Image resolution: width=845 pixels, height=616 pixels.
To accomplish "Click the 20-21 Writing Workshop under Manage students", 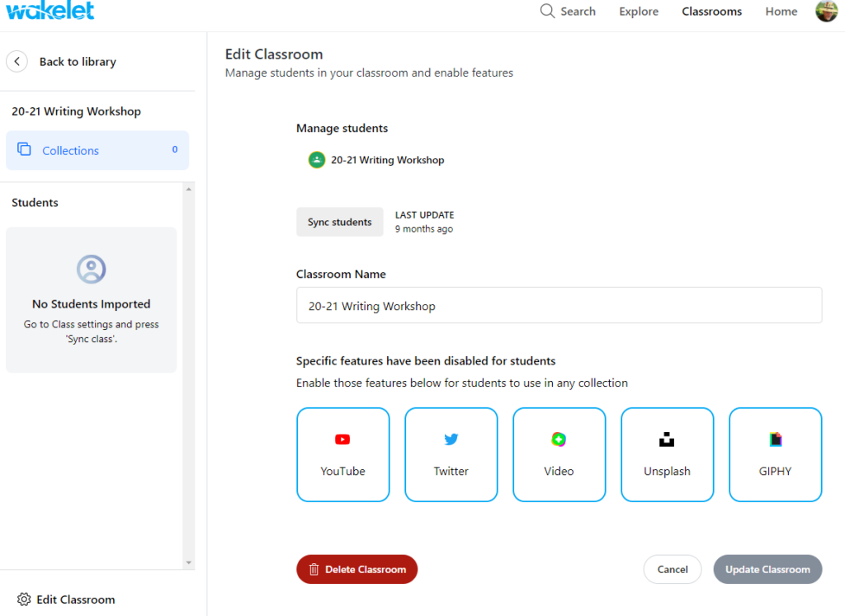I will (388, 160).
